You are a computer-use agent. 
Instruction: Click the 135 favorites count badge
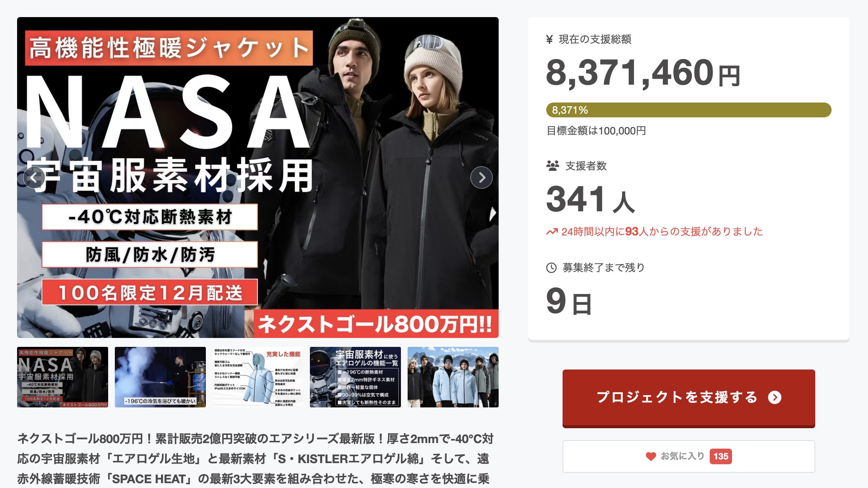coord(720,456)
